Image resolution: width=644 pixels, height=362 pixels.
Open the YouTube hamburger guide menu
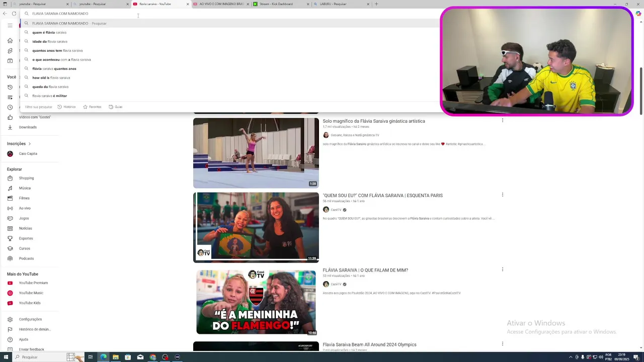point(10,25)
